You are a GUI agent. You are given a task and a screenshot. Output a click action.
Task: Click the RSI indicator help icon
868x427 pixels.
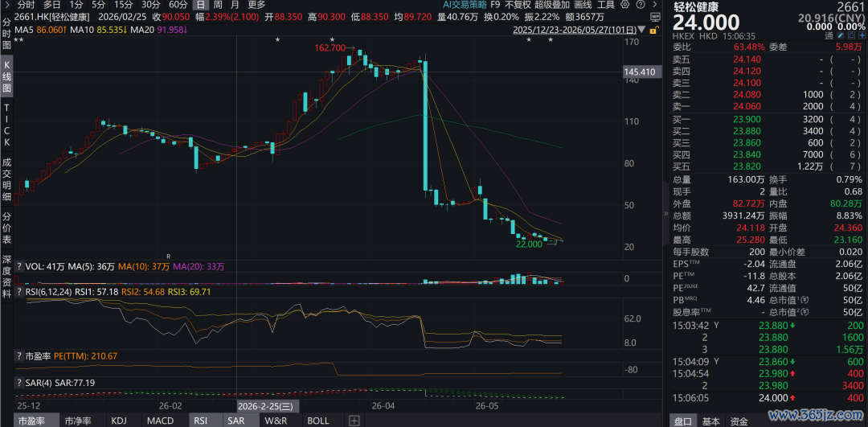[x=19, y=291]
